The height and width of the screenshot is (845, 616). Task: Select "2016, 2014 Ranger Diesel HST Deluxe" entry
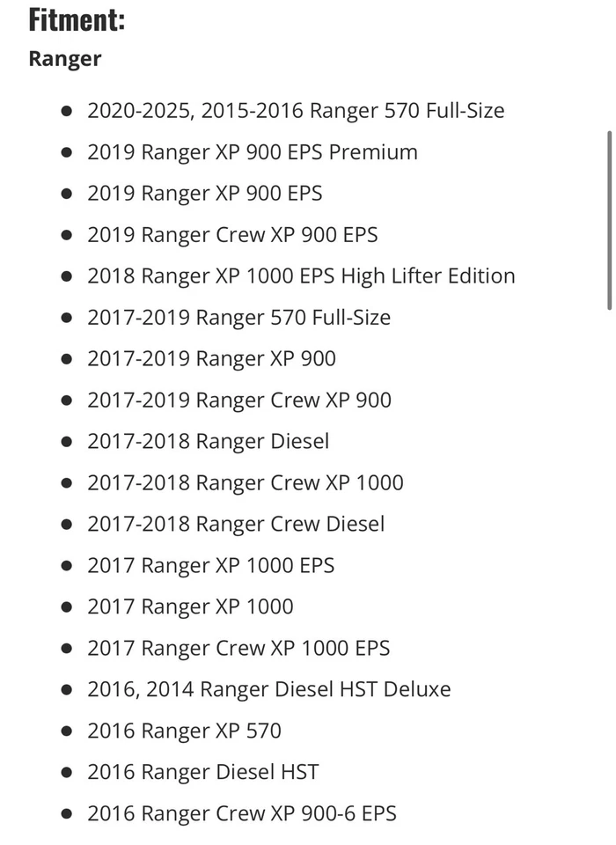[x=268, y=690]
